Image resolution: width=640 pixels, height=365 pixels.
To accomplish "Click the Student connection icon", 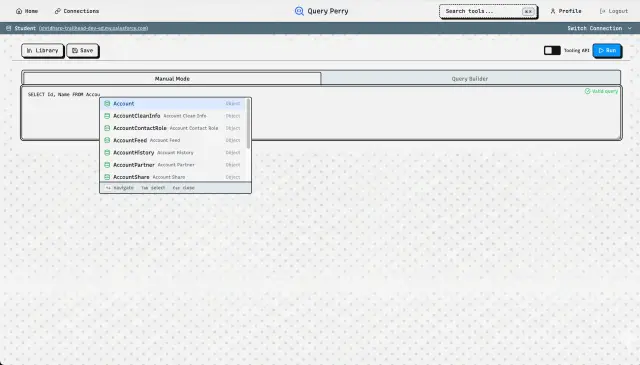I will click(x=9, y=28).
